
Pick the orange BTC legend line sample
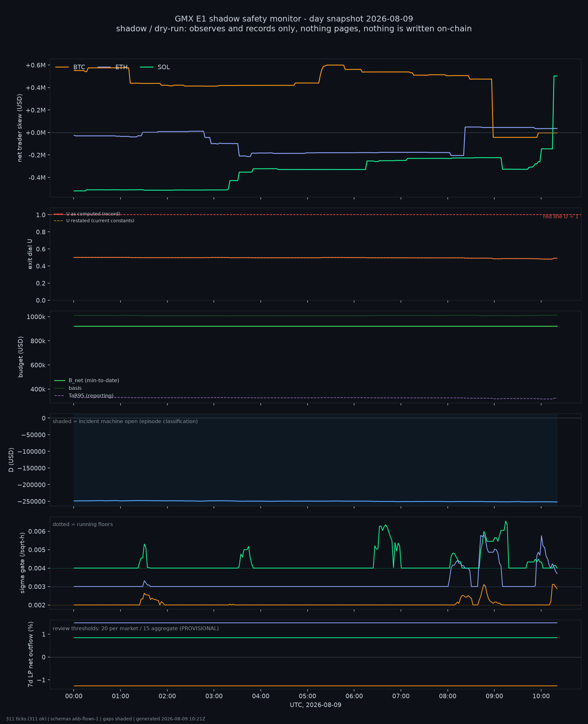click(x=62, y=67)
